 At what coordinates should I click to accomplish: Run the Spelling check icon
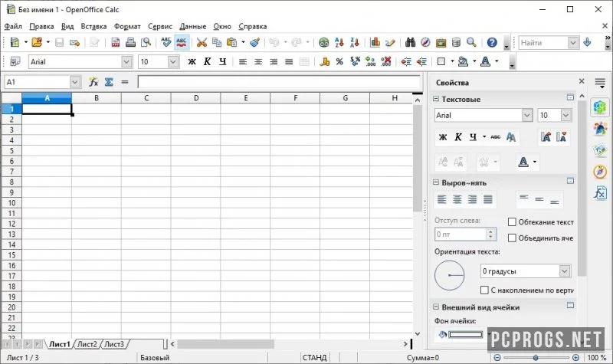pyautogui.click(x=166, y=42)
